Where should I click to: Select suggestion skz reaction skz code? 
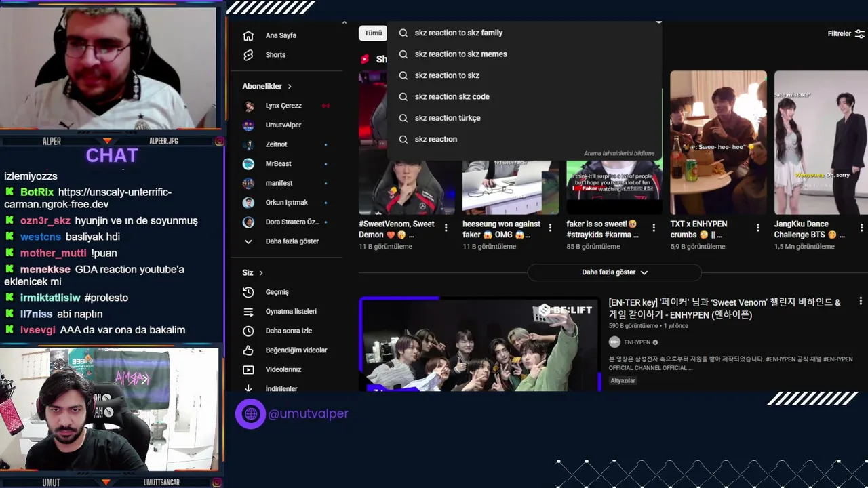pos(524,96)
